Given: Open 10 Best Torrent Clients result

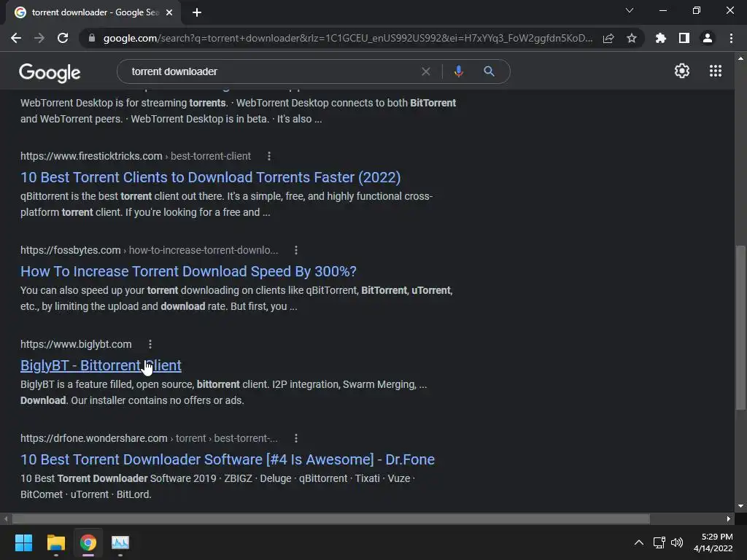Looking at the screenshot, I should pos(210,177).
